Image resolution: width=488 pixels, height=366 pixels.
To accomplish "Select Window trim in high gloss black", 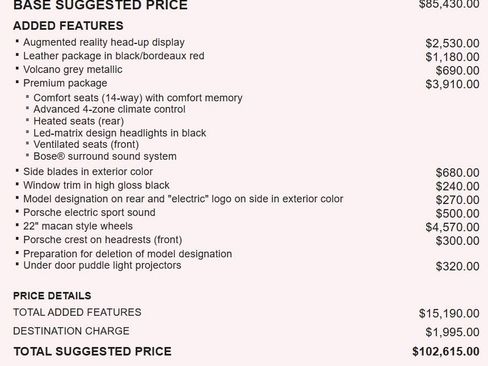I will coord(96,185).
